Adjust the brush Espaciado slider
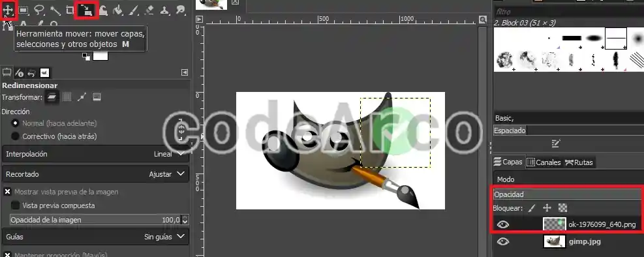 click(569, 130)
